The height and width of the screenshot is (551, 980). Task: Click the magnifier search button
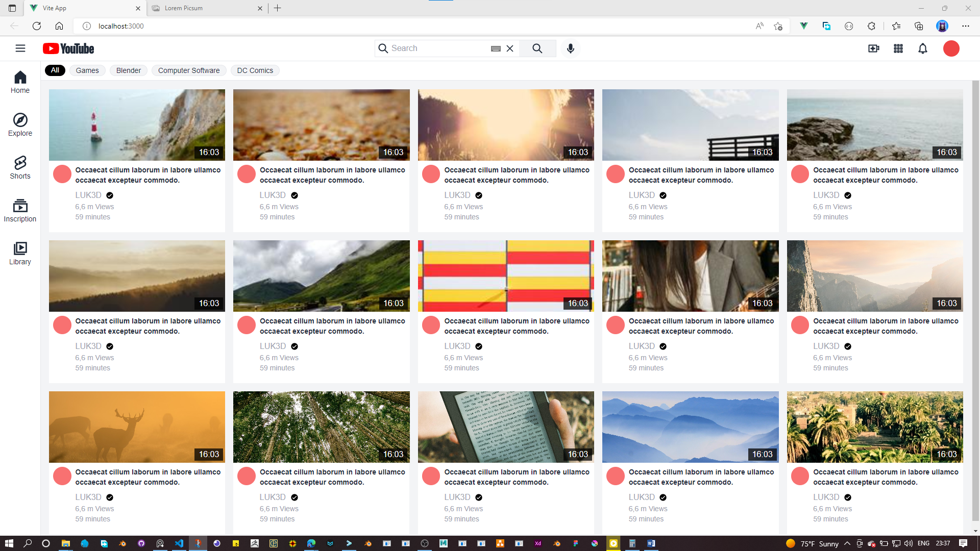[537, 48]
